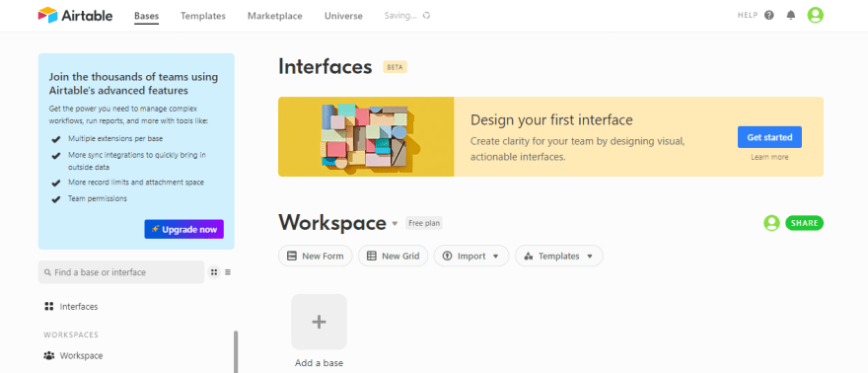The width and height of the screenshot is (868, 373).
Task: Click 'Design your first interface' heading
Action: 551,119
